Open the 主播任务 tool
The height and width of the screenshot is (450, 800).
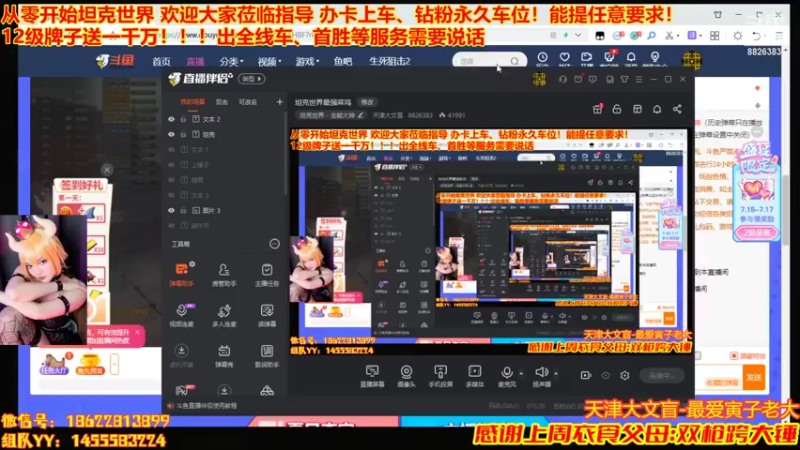click(x=267, y=274)
